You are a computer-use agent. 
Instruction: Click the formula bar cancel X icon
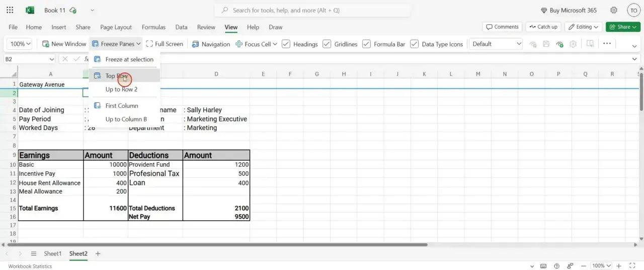point(65,59)
